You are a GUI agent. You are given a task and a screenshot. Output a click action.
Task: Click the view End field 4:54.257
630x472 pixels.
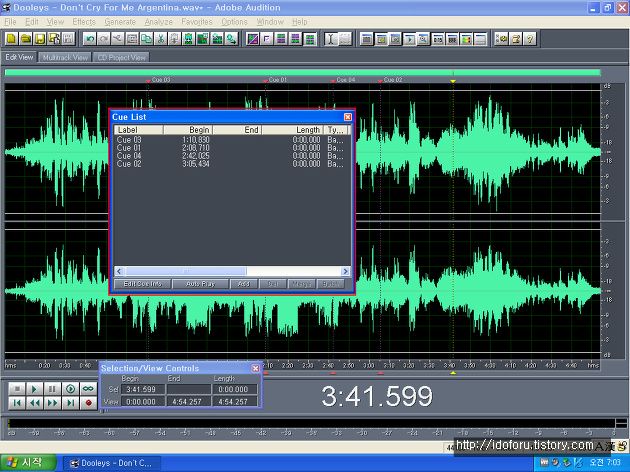[189, 401]
